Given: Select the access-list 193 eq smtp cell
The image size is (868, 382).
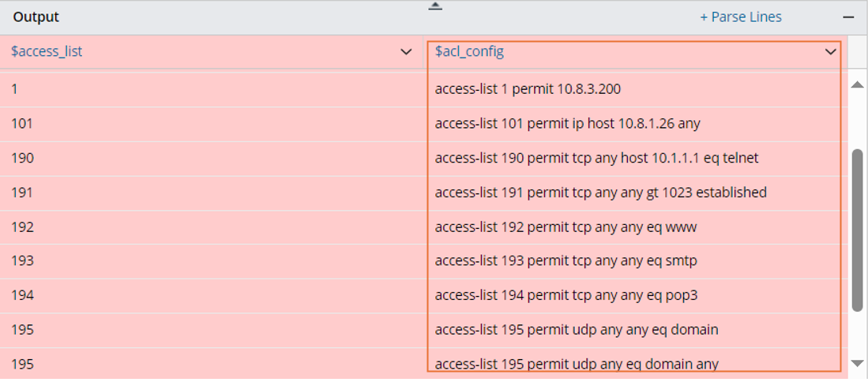Looking at the screenshot, I should [566, 260].
